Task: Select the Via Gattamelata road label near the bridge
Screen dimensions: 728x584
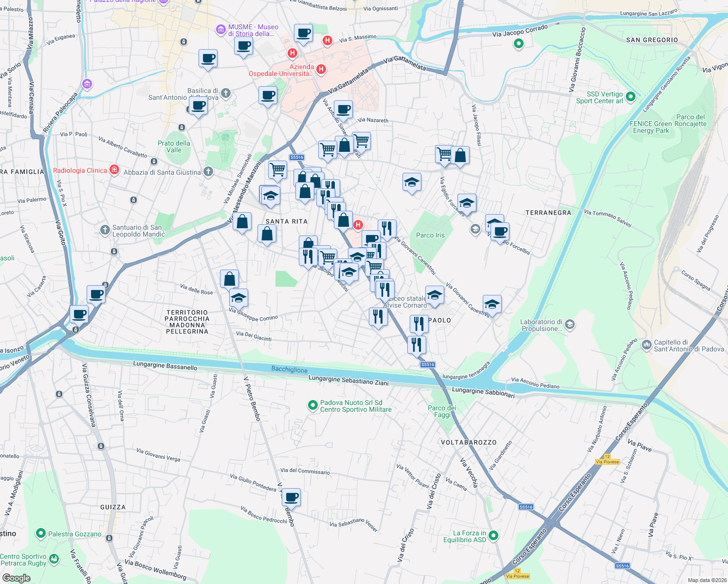Action: [405, 64]
